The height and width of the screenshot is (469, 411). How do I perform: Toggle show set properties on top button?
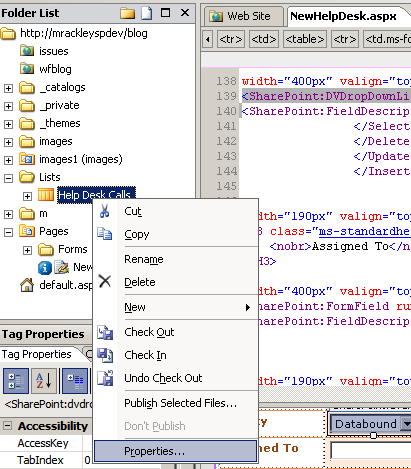click(x=75, y=381)
